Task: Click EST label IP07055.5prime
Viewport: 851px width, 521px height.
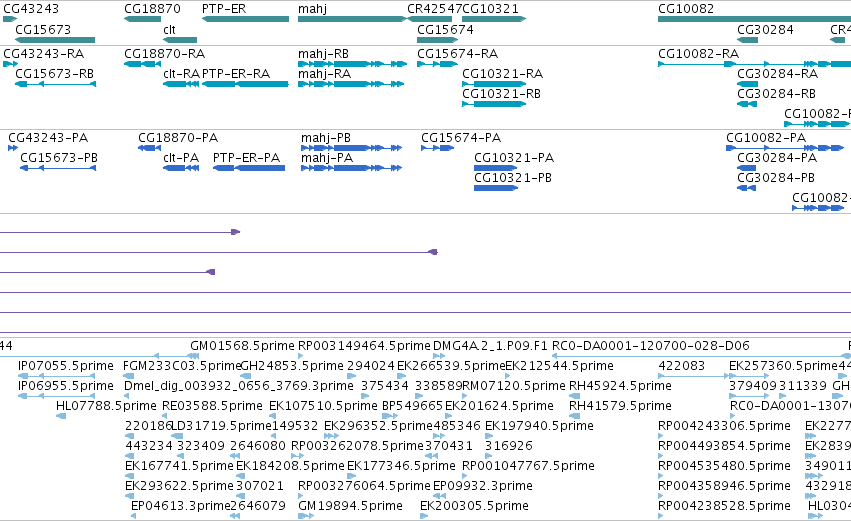Action: [66, 366]
